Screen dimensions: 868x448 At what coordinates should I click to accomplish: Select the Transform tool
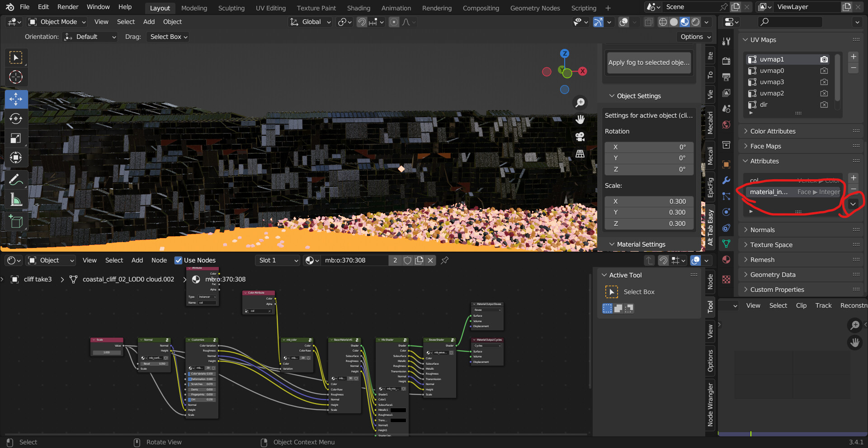click(16, 157)
